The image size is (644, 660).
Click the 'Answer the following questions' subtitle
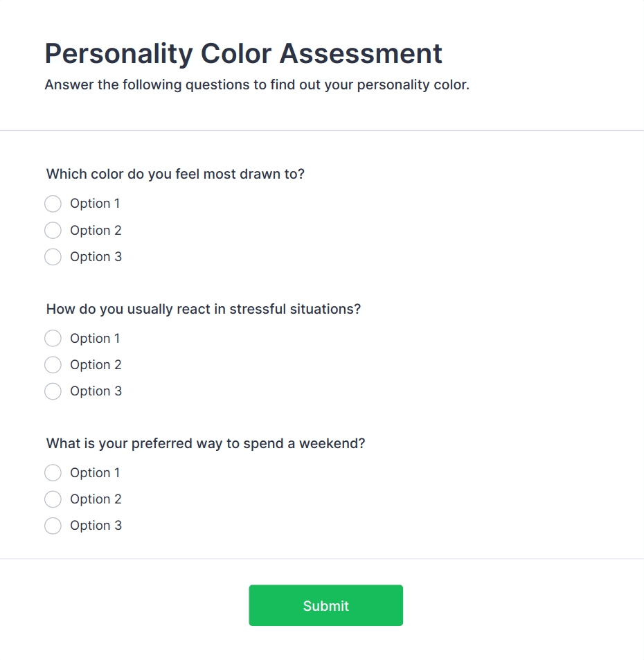coord(257,85)
